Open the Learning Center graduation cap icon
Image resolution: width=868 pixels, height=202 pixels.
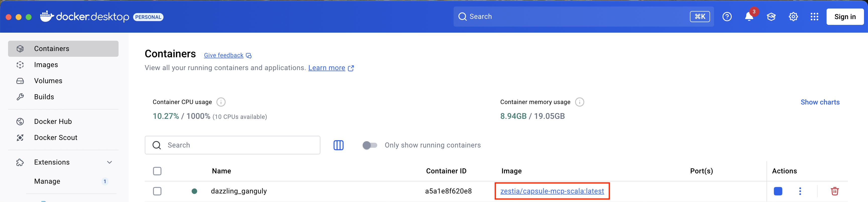pyautogui.click(x=771, y=17)
